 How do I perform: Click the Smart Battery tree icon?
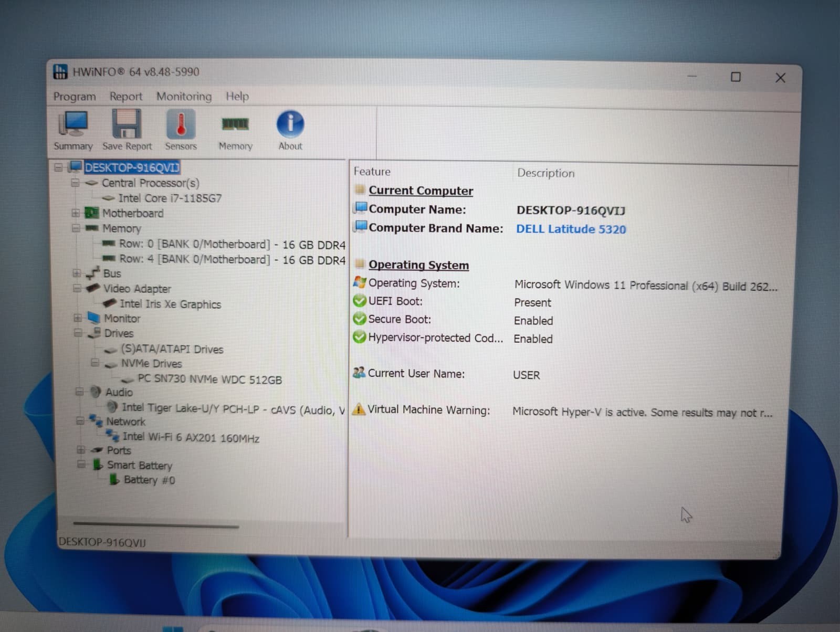[98, 464]
